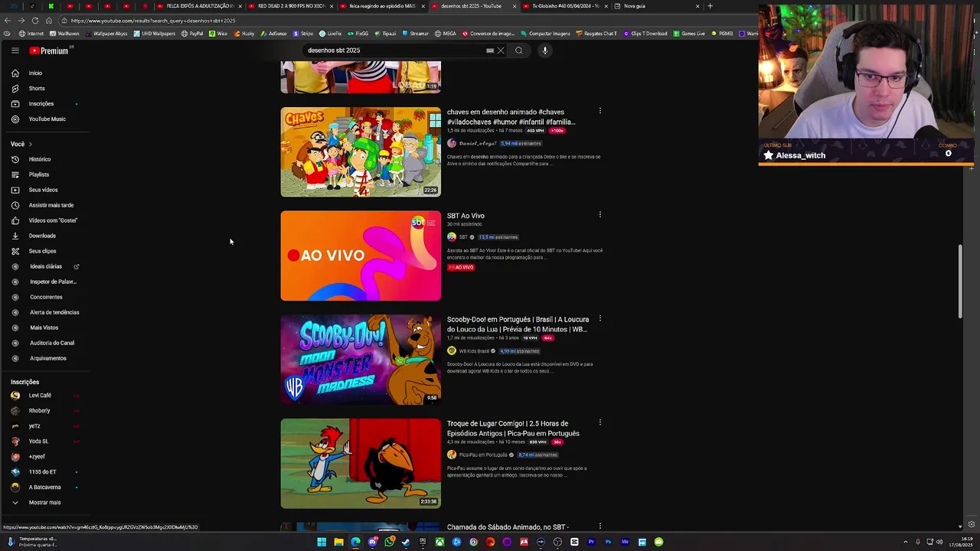Open the PayPal bookmark

tap(192, 34)
